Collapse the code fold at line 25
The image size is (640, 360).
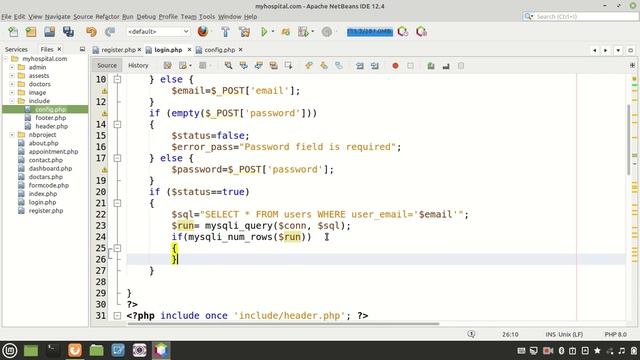tap(117, 248)
